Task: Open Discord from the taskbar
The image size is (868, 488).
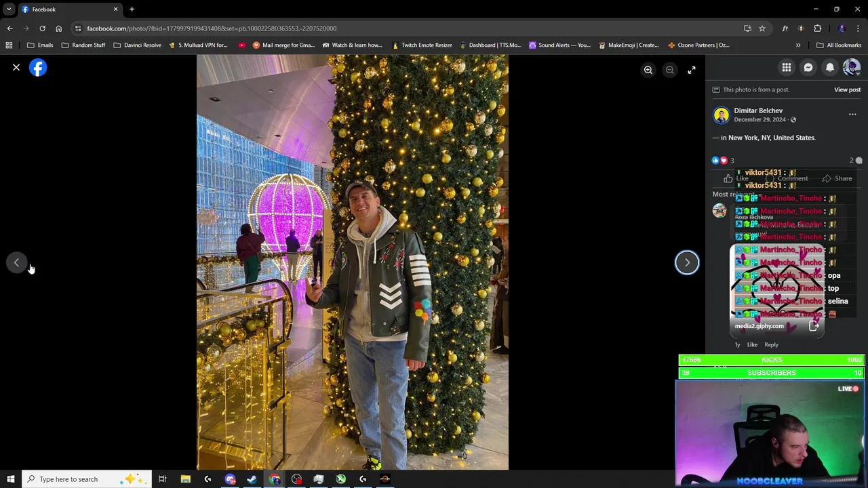Action: [230, 479]
